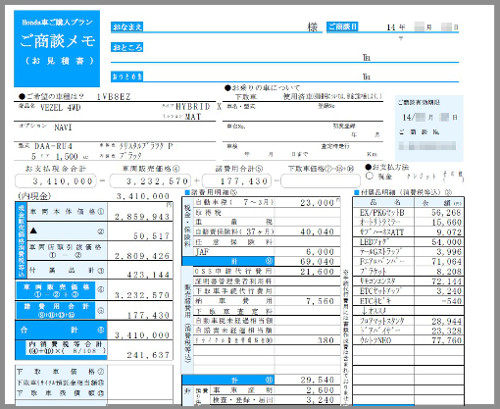Select the EX/PKGセットB accessory row
This screenshot has height=409, width=500.
pos(408,213)
